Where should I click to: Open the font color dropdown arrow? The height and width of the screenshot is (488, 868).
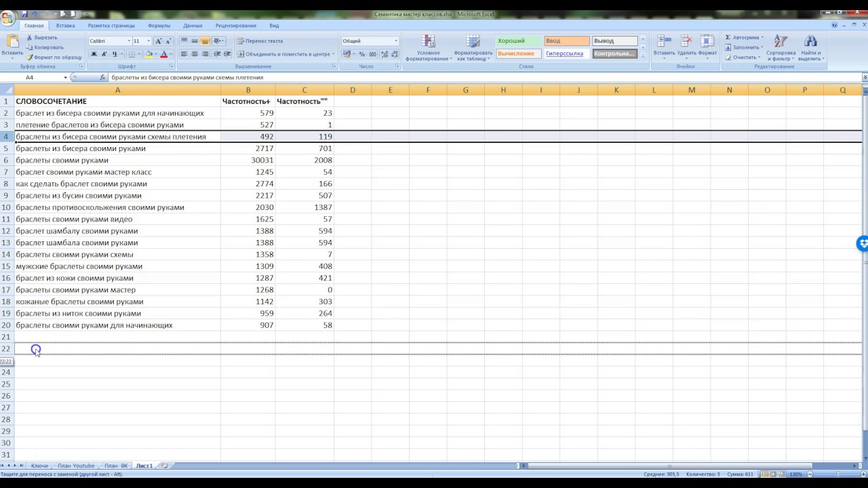pos(170,54)
